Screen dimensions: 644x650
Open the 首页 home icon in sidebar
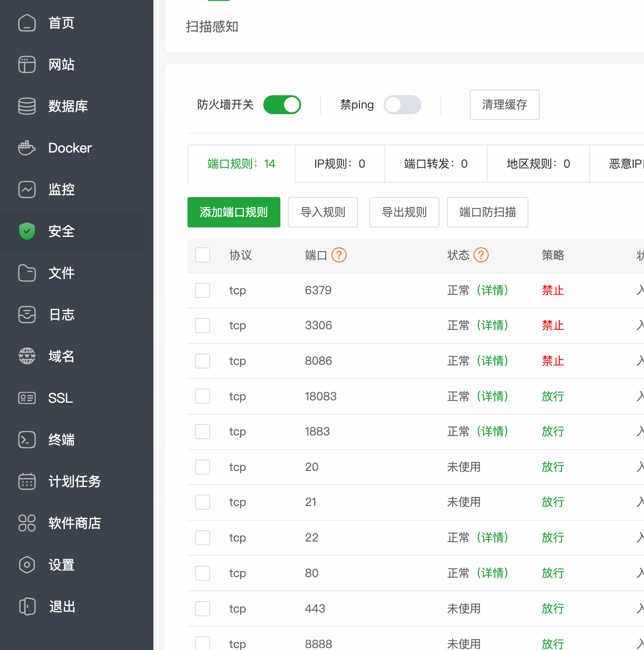pos(27,23)
